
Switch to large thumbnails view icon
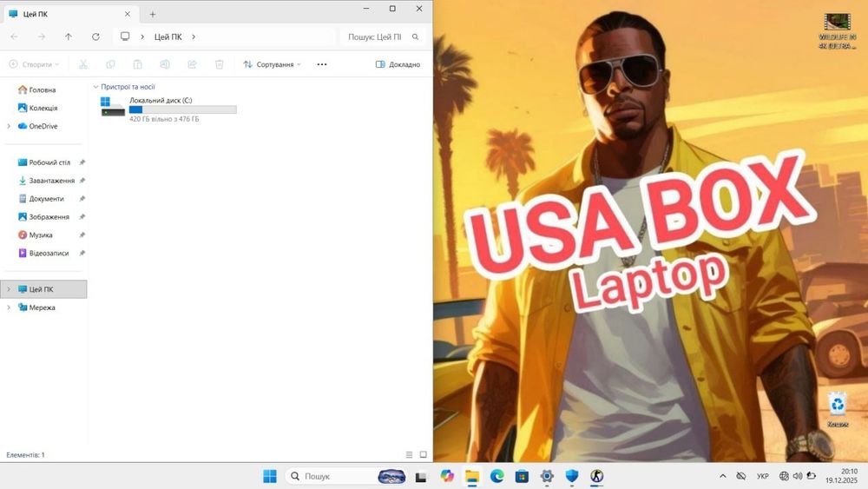tap(423, 454)
